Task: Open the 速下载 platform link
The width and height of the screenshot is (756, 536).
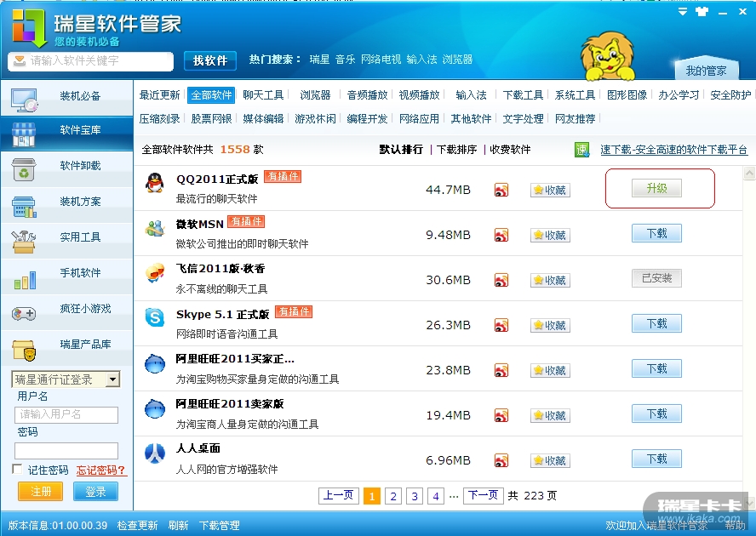Action: pyautogui.click(x=674, y=150)
